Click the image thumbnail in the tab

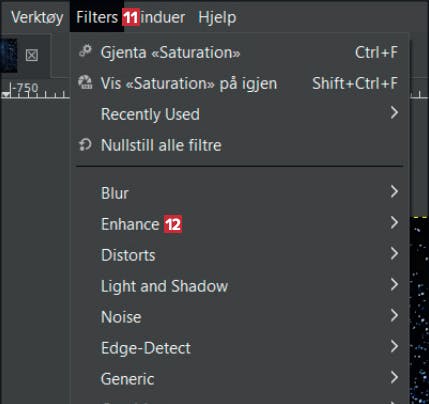(x=9, y=55)
